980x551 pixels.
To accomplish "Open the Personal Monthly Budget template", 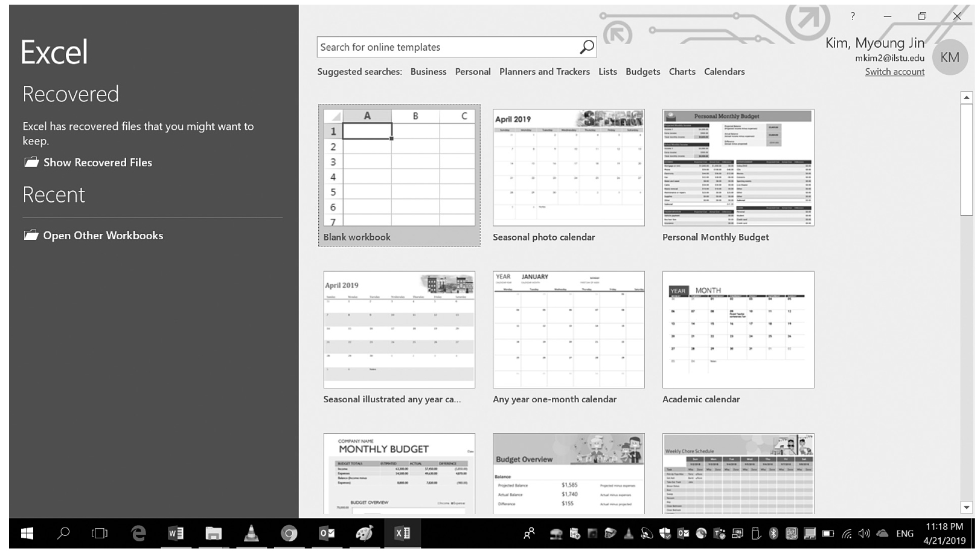I will tap(738, 175).
